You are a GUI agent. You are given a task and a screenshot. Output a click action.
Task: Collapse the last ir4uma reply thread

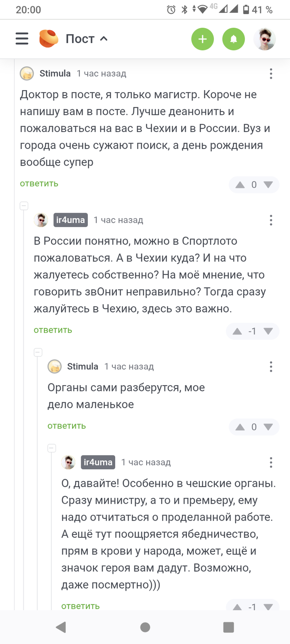point(52,448)
